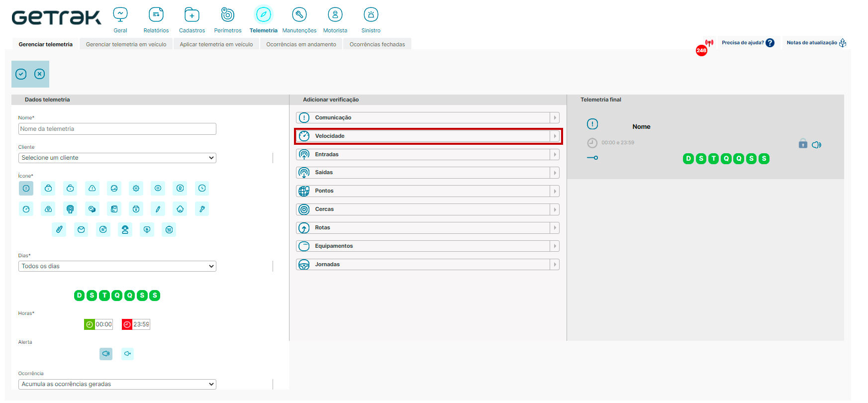Enable sound alert speaker option under Alerta
868x403 pixels.
coord(106,354)
